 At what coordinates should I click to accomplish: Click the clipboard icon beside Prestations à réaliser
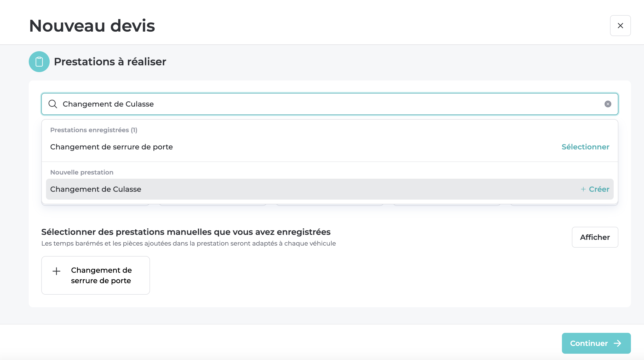pos(39,62)
